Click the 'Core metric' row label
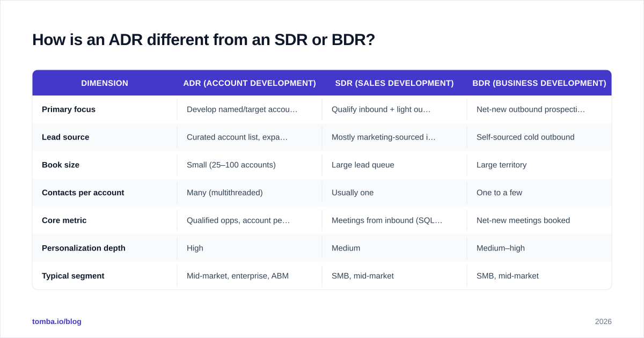Viewport: 644px width, 338px height. pos(64,221)
